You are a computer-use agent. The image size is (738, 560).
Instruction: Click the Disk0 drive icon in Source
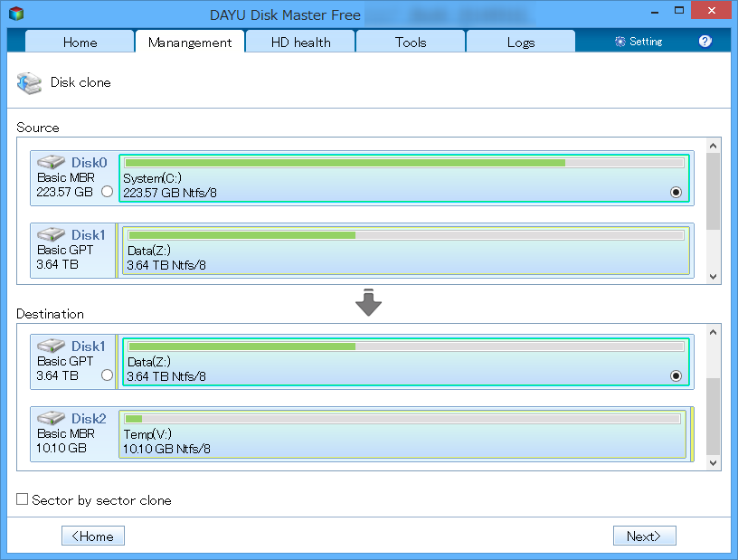(x=51, y=162)
